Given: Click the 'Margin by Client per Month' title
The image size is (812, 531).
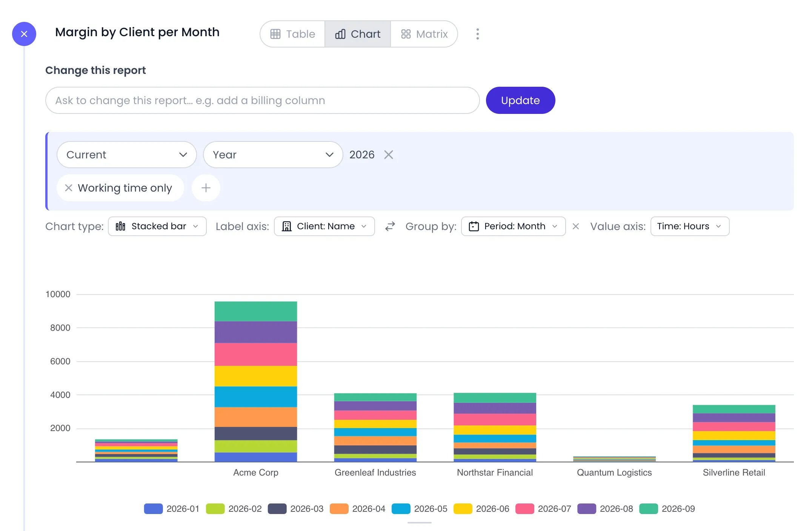Looking at the screenshot, I should pos(137,32).
